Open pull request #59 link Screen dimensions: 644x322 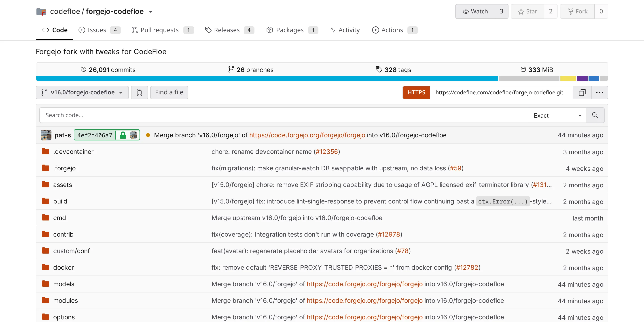pos(455,168)
